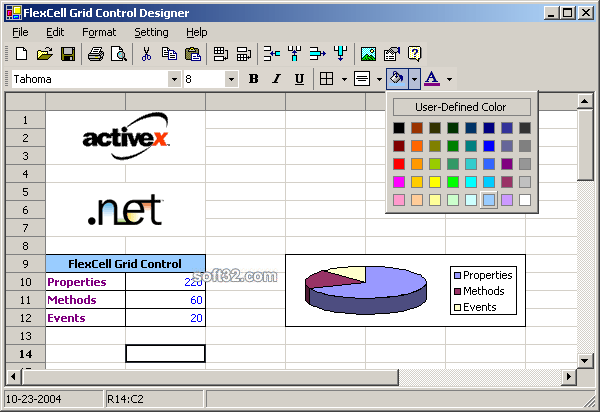
Task: Cut selection with scissors icon
Action: tap(146, 54)
